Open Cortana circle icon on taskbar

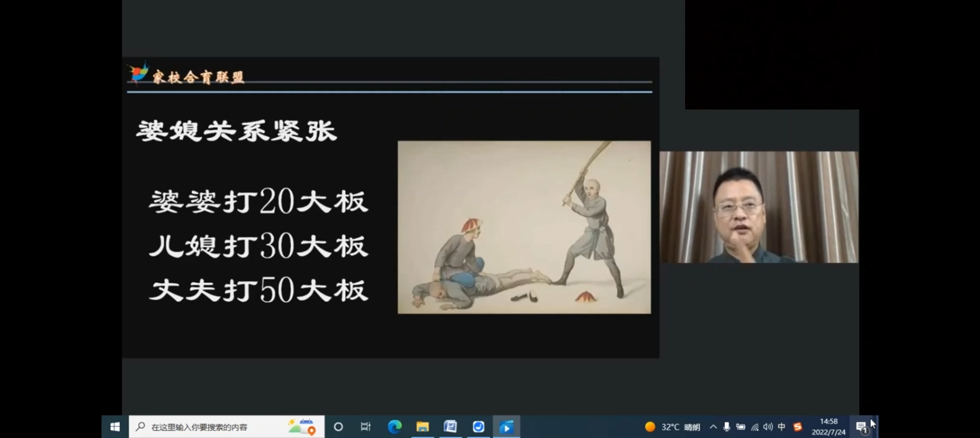(339, 427)
